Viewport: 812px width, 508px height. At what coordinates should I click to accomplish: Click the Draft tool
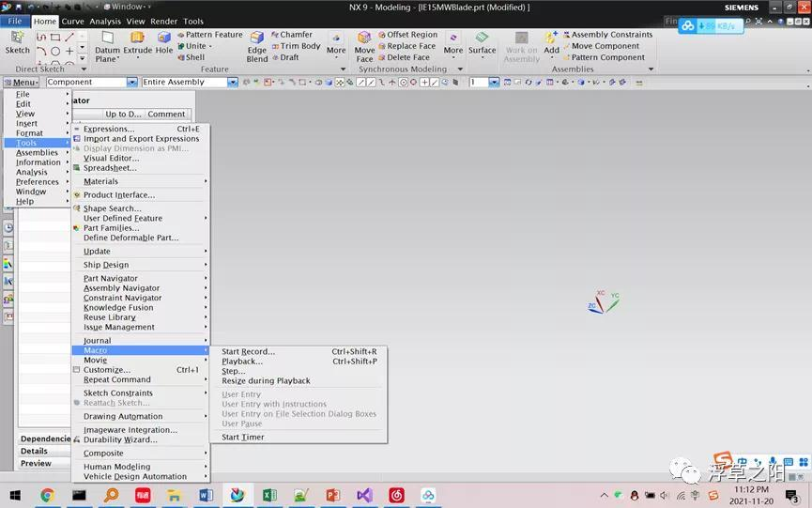285,57
